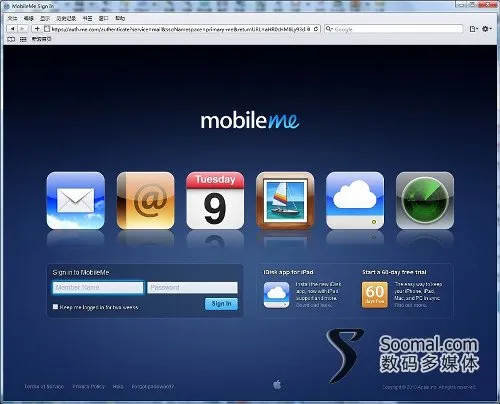Focus the Member Name field
The height and width of the screenshot is (404, 500).
point(98,288)
